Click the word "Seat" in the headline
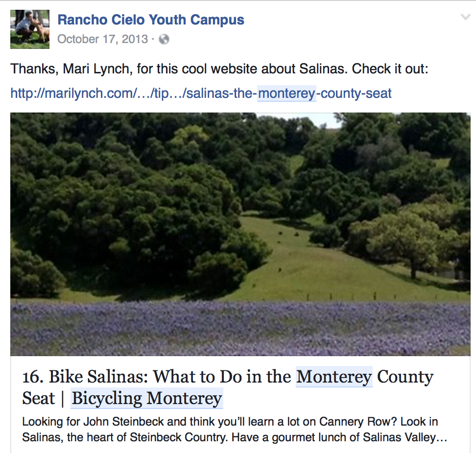 [x=38, y=399]
